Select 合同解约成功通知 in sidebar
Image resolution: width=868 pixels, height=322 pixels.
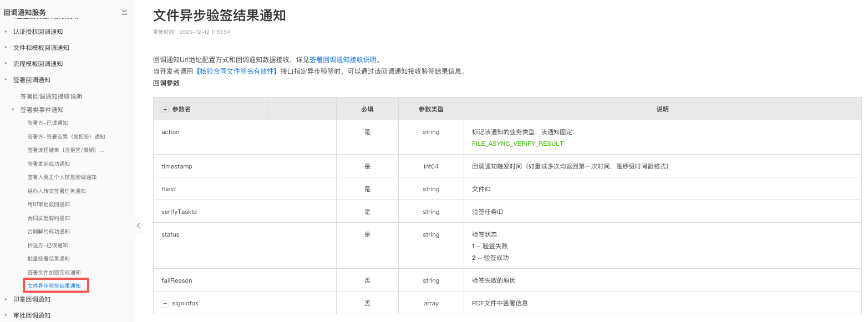(49, 232)
